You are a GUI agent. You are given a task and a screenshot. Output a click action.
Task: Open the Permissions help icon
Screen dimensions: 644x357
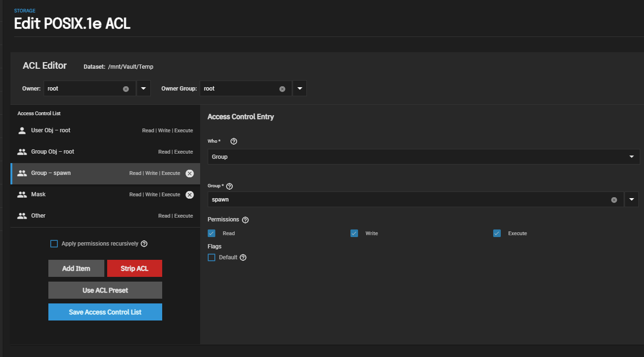click(245, 220)
